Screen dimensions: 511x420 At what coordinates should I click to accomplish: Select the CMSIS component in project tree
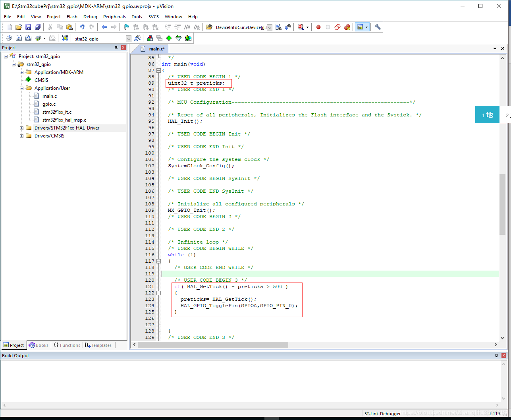click(x=41, y=80)
